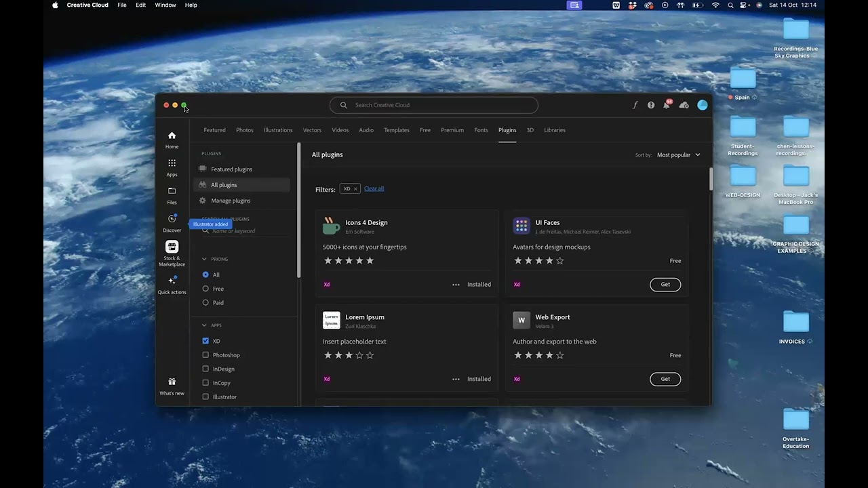Open the notifications bell icon

[667, 105]
